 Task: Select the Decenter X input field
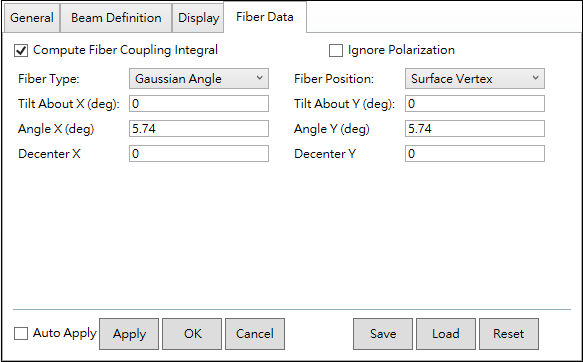tap(199, 153)
